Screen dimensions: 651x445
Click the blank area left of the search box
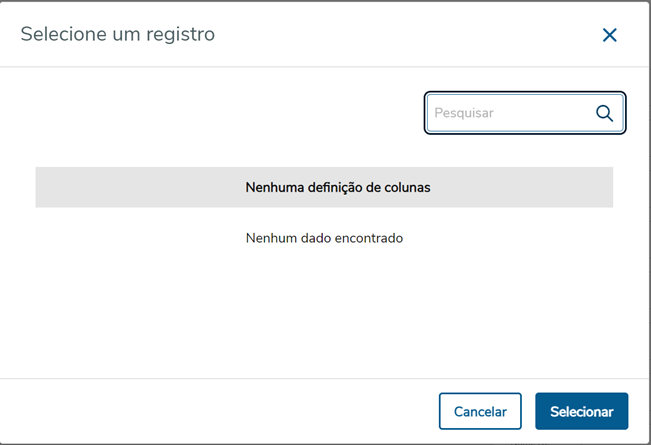click(220, 113)
